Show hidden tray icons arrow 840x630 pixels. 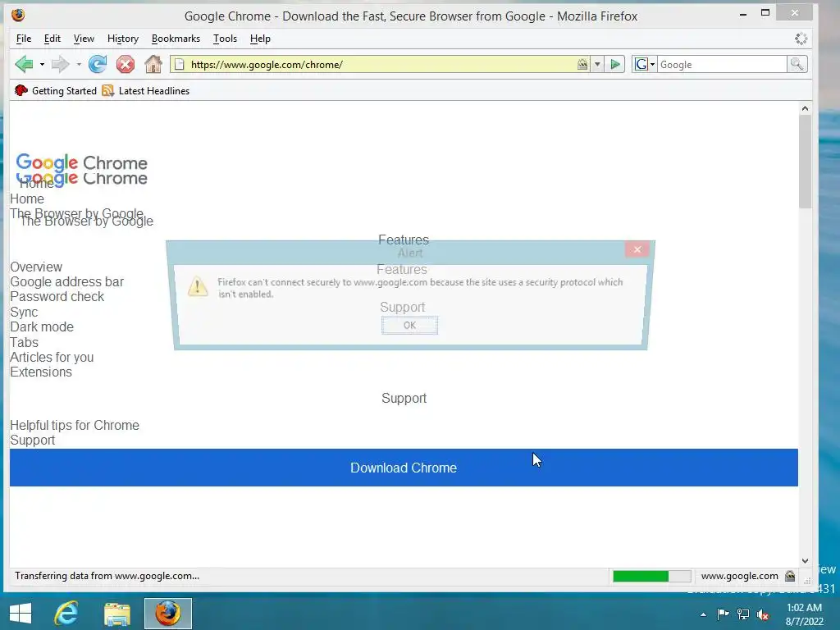[703, 614]
